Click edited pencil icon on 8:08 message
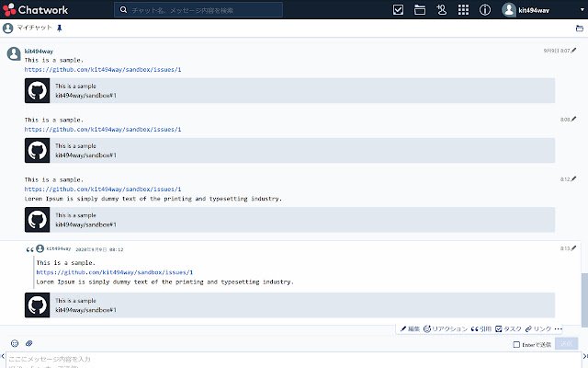The width and height of the screenshot is (588, 368). pyautogui.click(x=573, y=119)
